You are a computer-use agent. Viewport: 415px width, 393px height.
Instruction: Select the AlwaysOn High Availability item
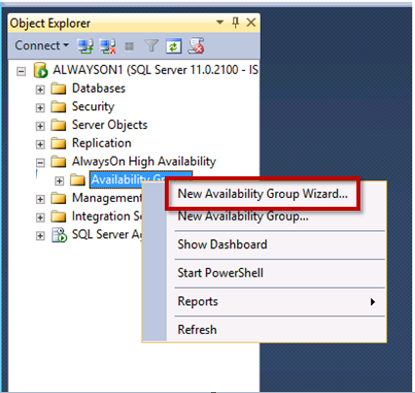click(144, 162)
